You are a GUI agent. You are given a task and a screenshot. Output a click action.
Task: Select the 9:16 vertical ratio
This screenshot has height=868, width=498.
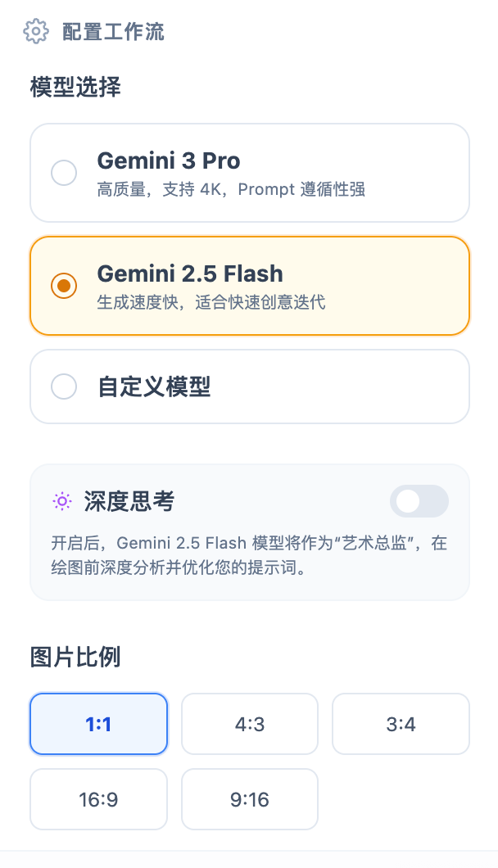[249, 799]
